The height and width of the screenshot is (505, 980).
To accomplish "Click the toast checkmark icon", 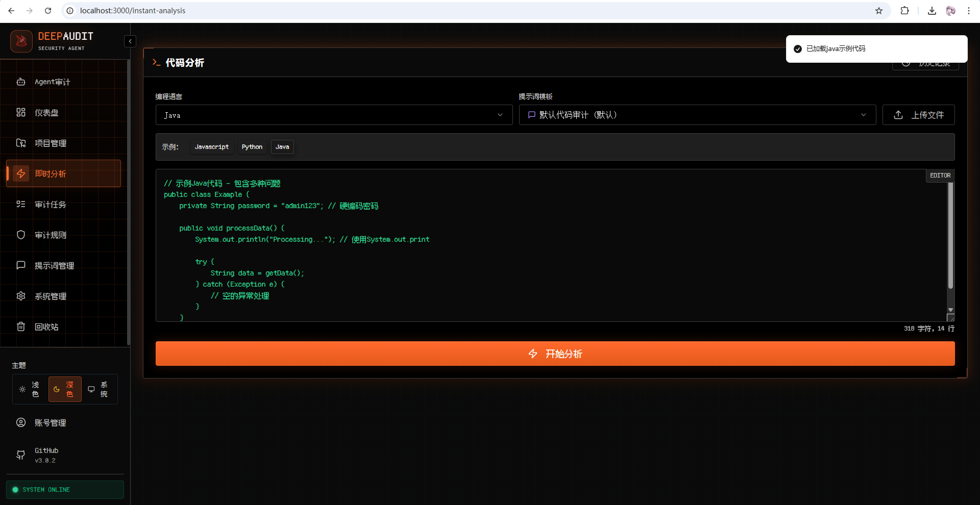I will click(798, 49).
